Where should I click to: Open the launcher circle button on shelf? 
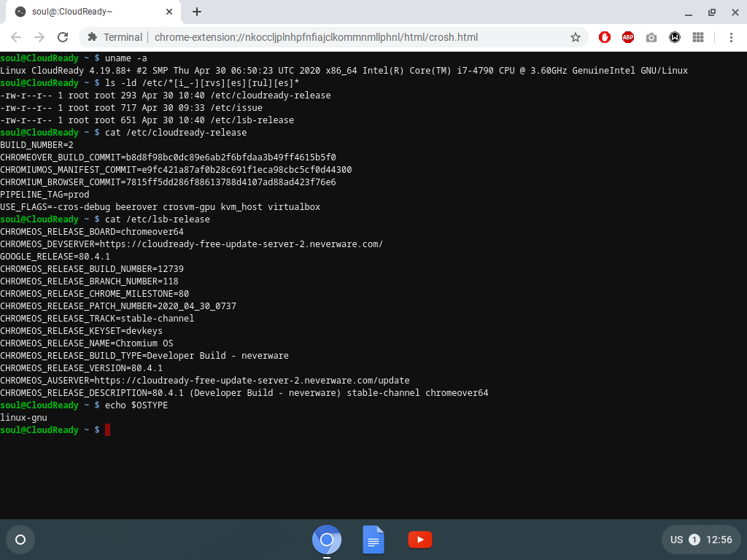coord(20,540)
